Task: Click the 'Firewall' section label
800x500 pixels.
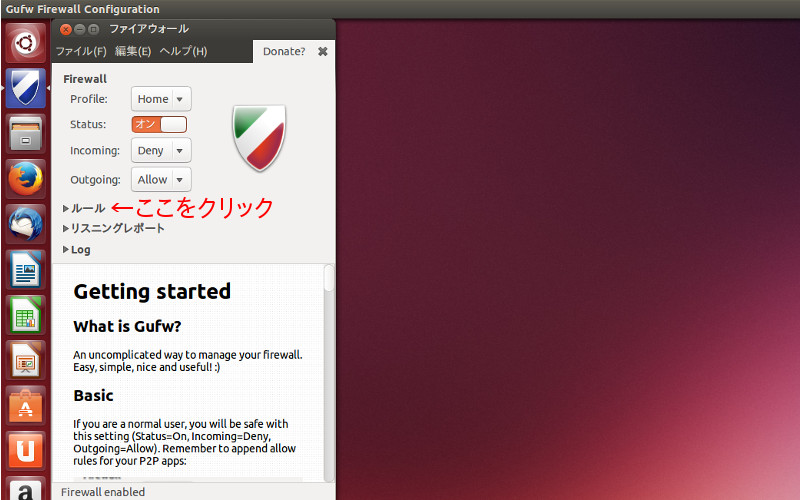Action: tap(85, 79)
